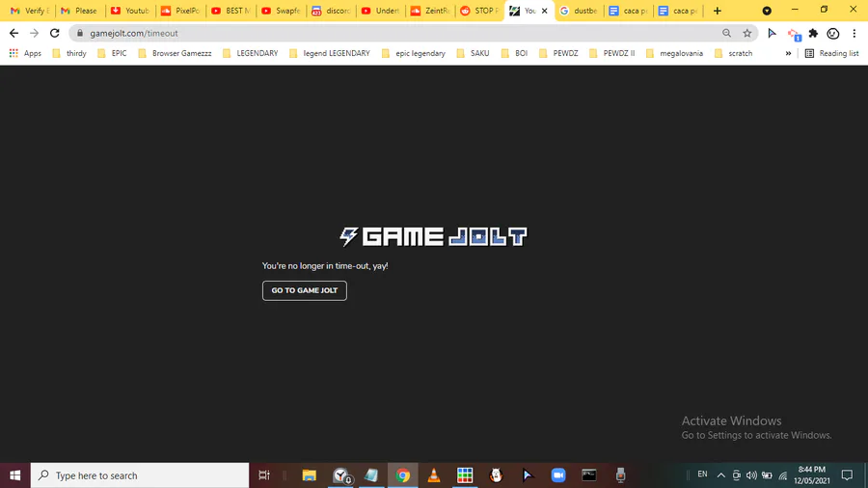Open the Chrome profile avatar icon
868x488 pixels.
[833, 33]
